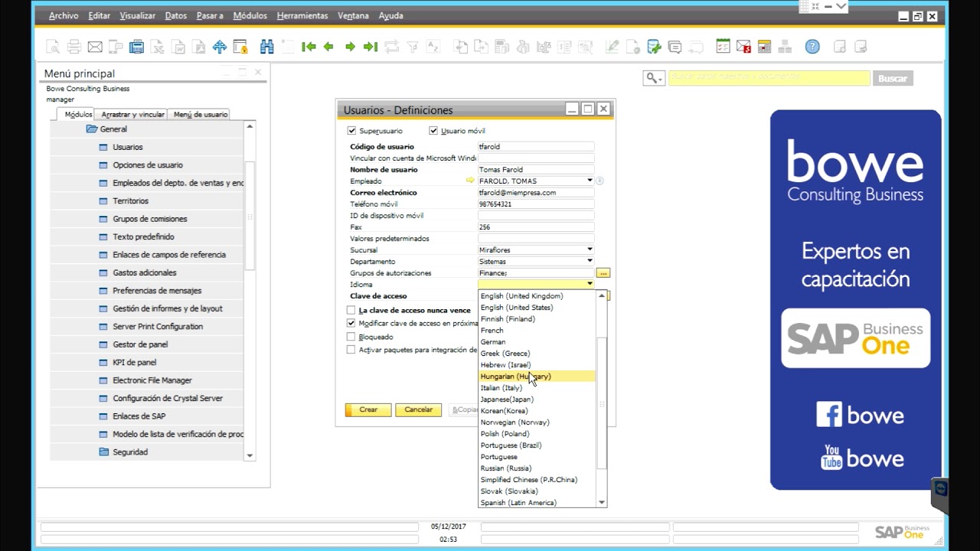Click the red mail alert icon
The image size is (980, 551).
coord(743,47)
